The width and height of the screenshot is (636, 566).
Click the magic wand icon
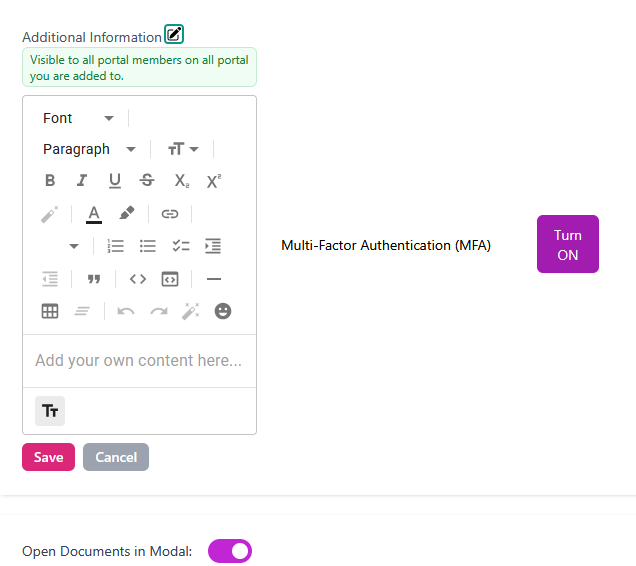(191, 311)
